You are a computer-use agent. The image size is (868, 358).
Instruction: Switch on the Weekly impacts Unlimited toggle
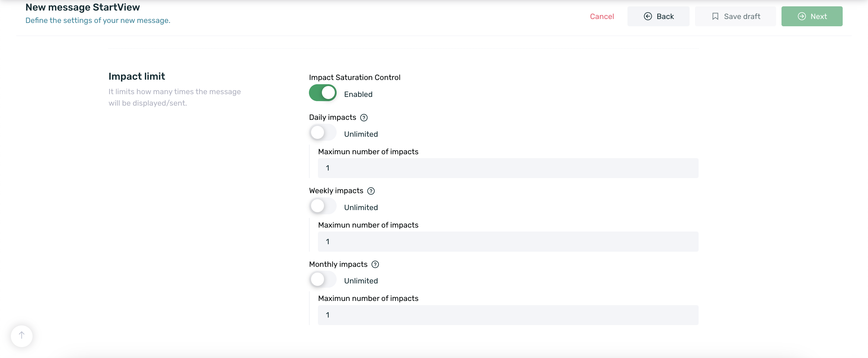(322, 206)
